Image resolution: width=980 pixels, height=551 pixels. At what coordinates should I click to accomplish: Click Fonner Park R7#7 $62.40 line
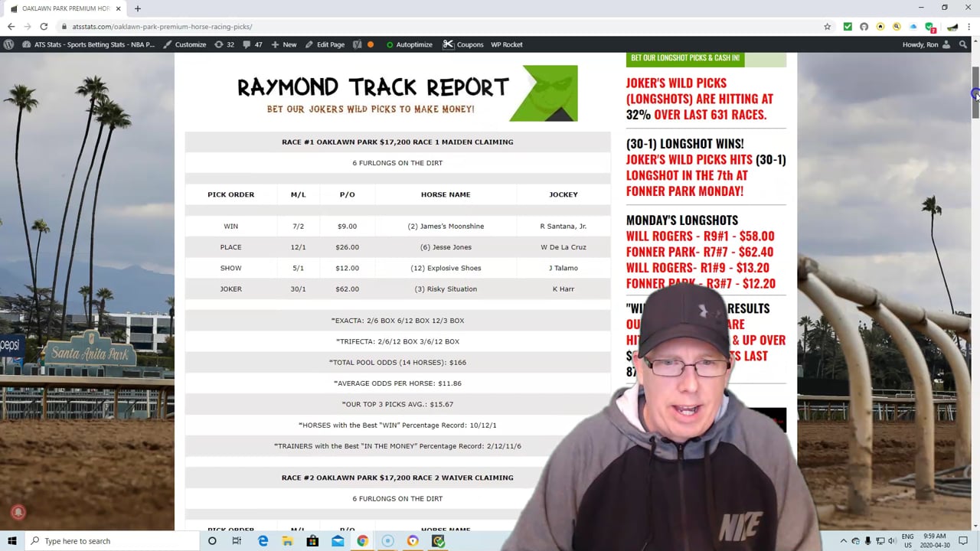[x=699, y=252]
